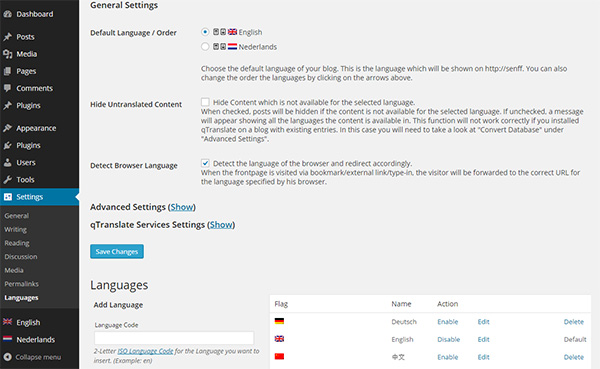Open Comments via the speech bubble icon
600x369 pixels.
pyautogui.click(x=8, y=88)
